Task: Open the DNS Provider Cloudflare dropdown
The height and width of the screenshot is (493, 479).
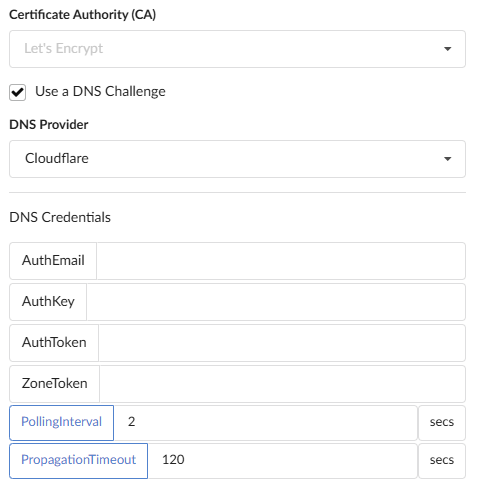Action: click(237, 159)
